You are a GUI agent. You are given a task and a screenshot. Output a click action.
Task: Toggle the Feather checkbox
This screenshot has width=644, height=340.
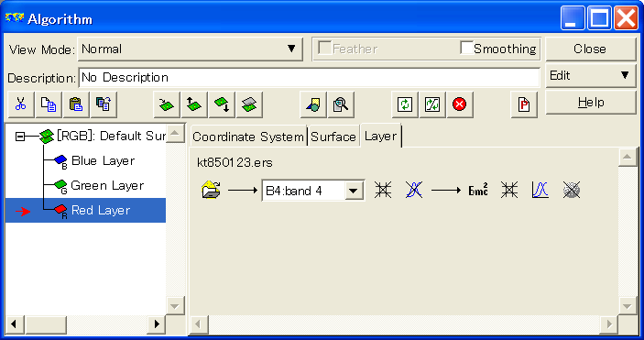(325, 48)
